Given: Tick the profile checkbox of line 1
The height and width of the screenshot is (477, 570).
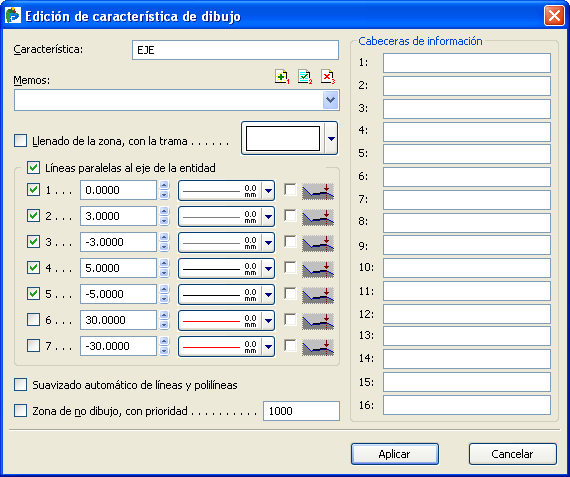Looking at the screenshot, I should tap(290, 189).
